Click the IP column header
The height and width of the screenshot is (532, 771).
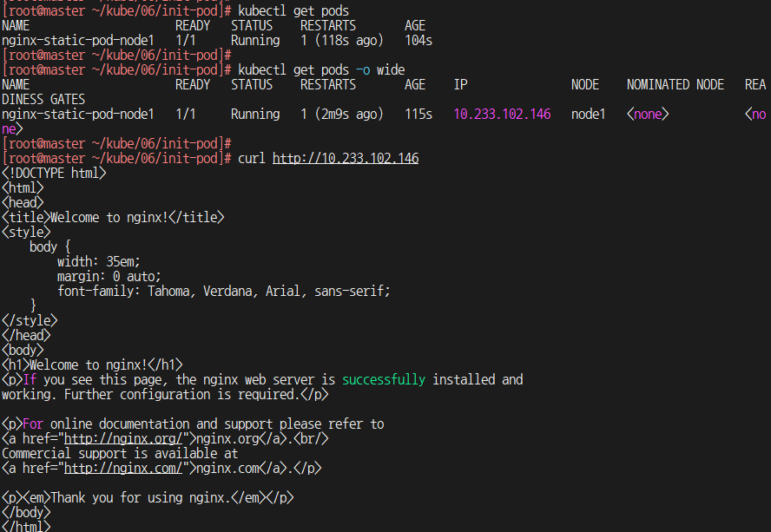(461, 84)
